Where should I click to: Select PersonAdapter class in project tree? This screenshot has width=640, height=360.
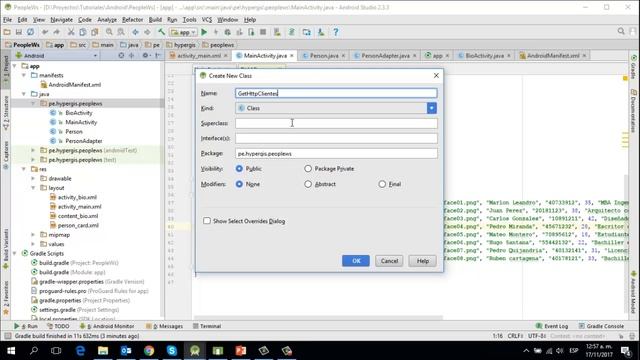(84, 141)
